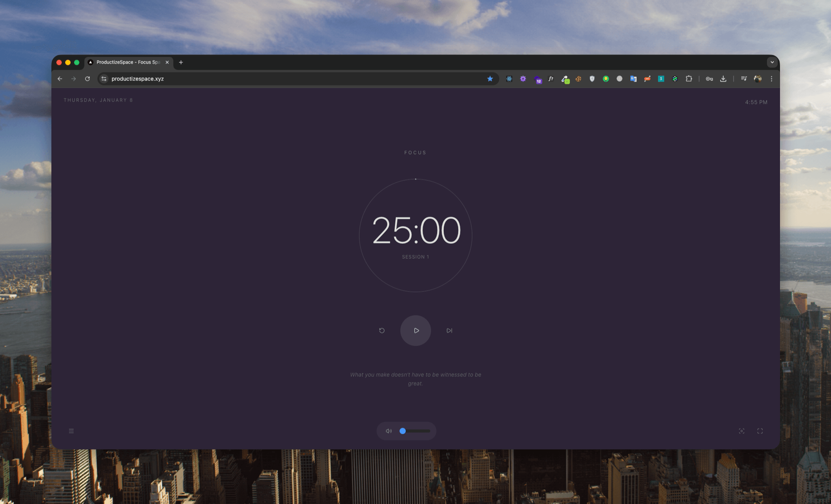Click the password manager key icon
This screenshot has width=831, height=504.
point(709,79)
